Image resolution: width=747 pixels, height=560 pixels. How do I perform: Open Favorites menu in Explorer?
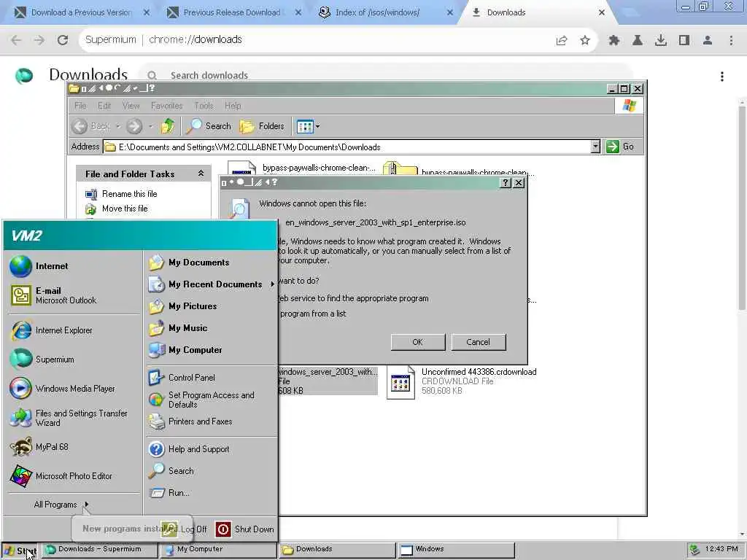[x=167, y=106]
